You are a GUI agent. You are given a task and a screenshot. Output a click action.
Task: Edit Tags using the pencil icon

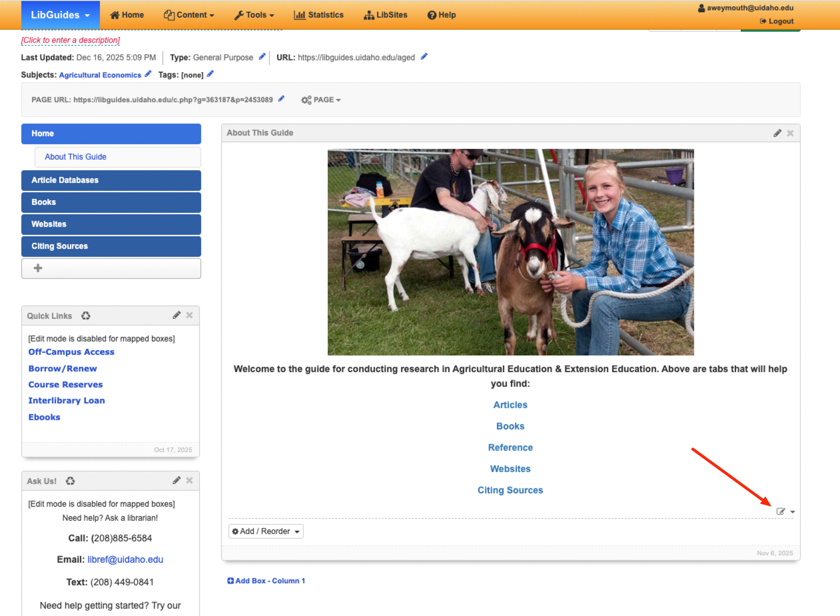(210, 74)
